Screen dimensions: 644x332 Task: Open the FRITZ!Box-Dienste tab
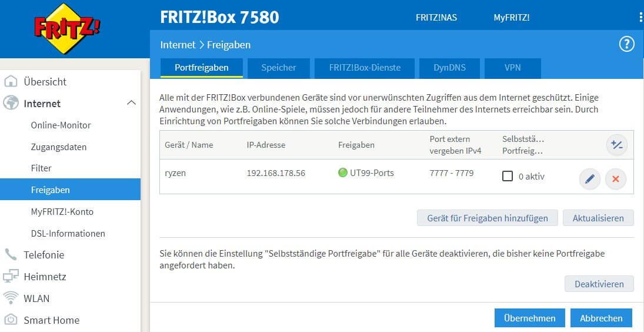[365, 68]
